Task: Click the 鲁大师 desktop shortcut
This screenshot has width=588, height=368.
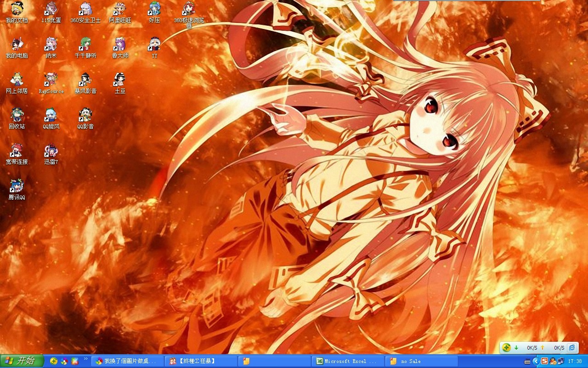Action: point(120,45)
